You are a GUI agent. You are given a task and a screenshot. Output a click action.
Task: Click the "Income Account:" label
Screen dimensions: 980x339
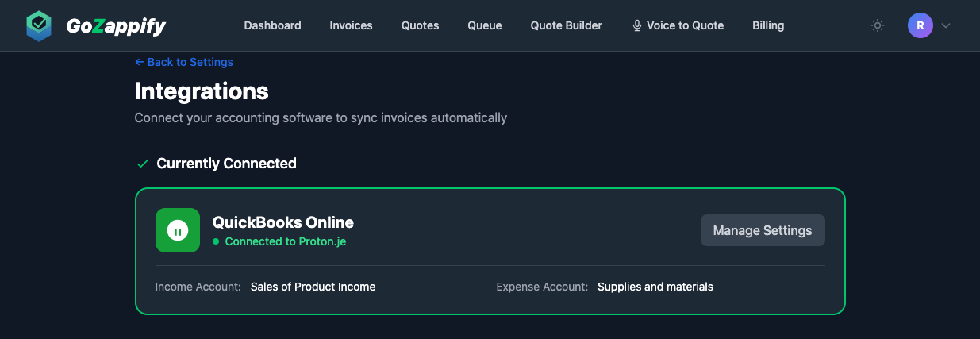[198, 287]
